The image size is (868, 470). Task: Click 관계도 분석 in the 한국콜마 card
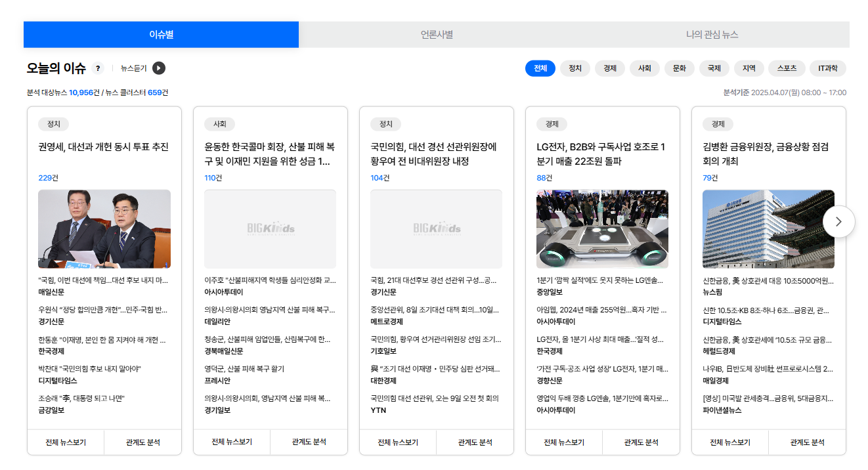(309, 442)
